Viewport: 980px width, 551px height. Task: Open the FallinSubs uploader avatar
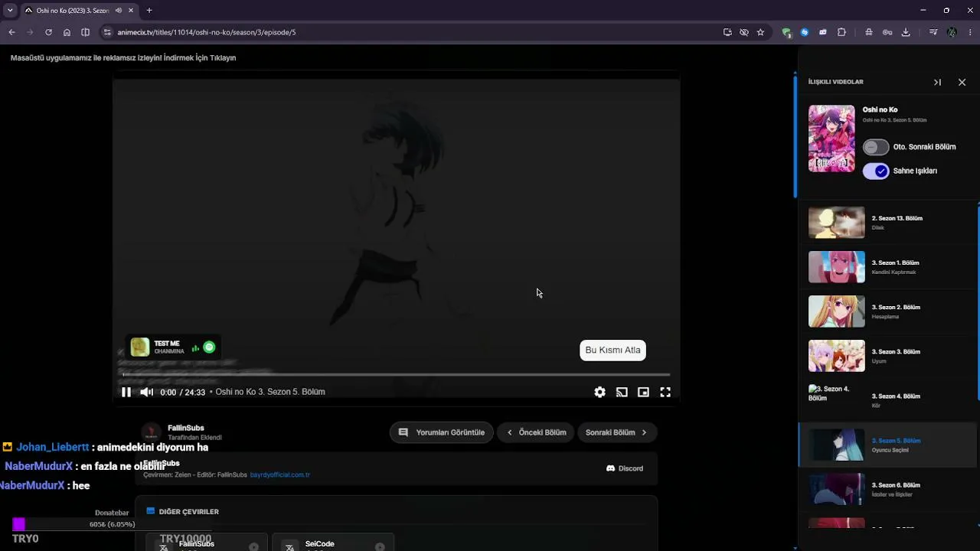pyautogui.click(x=152, y=432)
